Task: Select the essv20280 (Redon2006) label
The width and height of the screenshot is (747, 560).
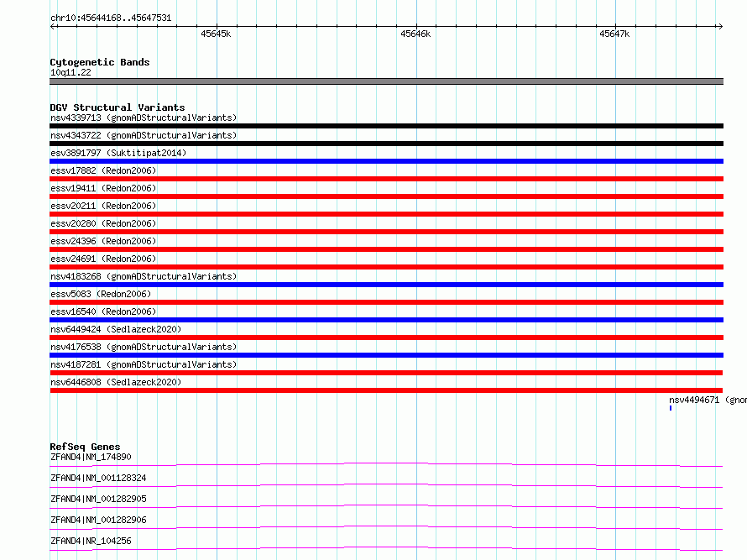Action: coord(103,223)
